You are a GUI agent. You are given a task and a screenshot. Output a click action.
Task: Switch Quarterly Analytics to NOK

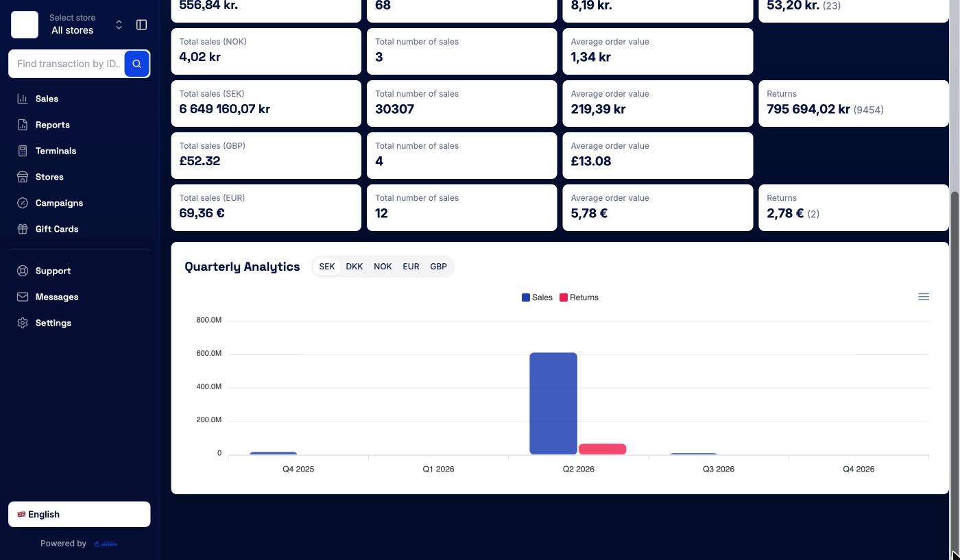[383, 267]
